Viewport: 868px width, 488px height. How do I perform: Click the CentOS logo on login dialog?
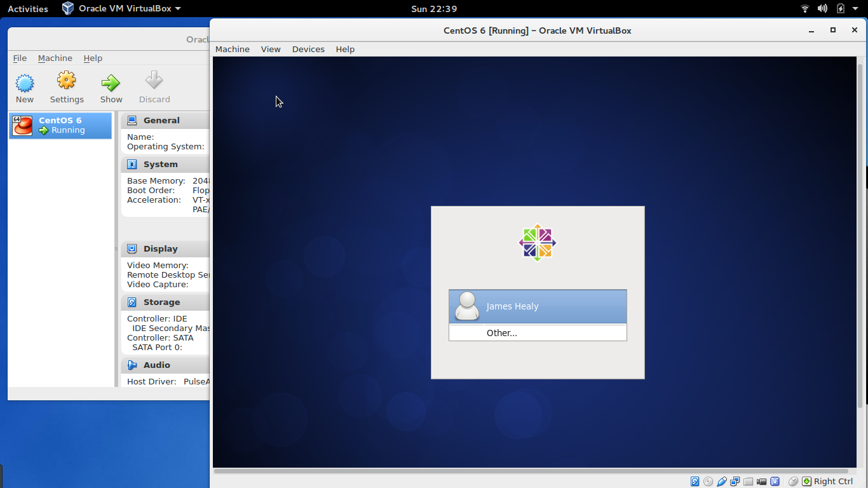click(538, 242)
